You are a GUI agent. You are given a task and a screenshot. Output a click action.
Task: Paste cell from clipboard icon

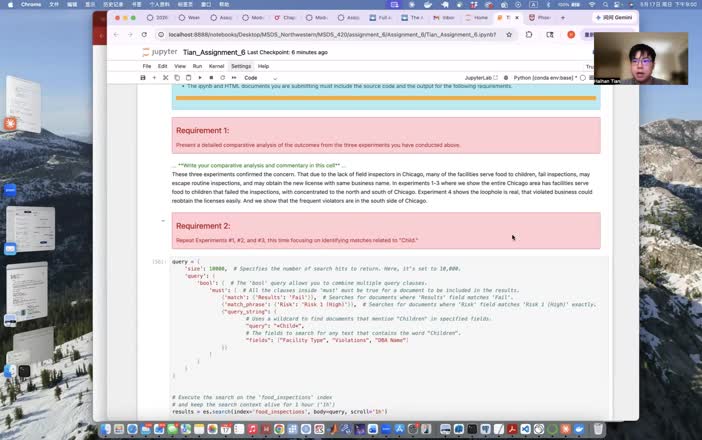coord(188,78)
